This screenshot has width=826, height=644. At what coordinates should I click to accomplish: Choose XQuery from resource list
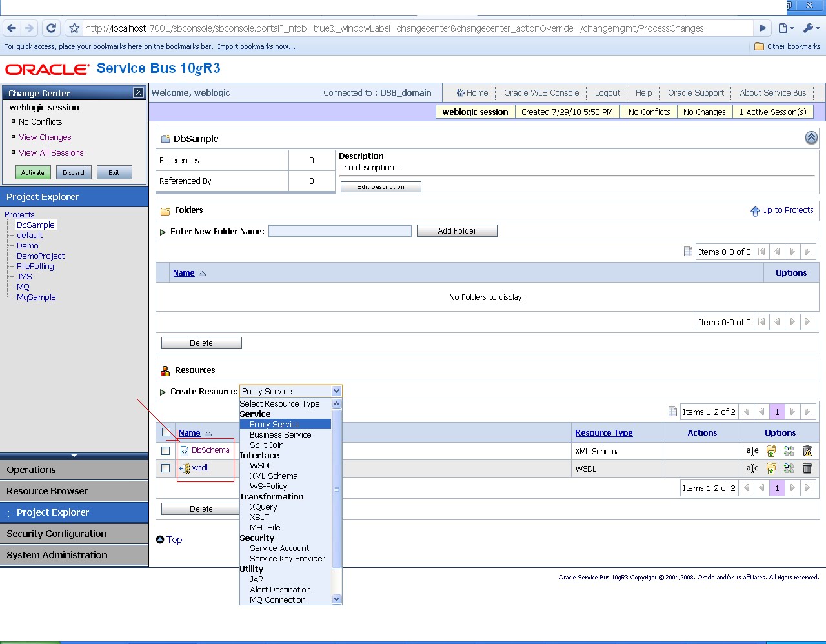pyautogui.click(x=263, y=507)
